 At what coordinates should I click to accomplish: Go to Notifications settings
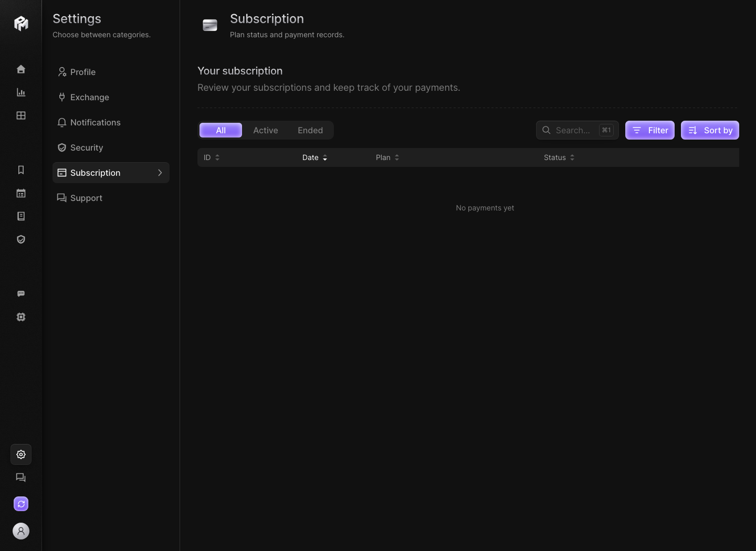click(111, 122)
